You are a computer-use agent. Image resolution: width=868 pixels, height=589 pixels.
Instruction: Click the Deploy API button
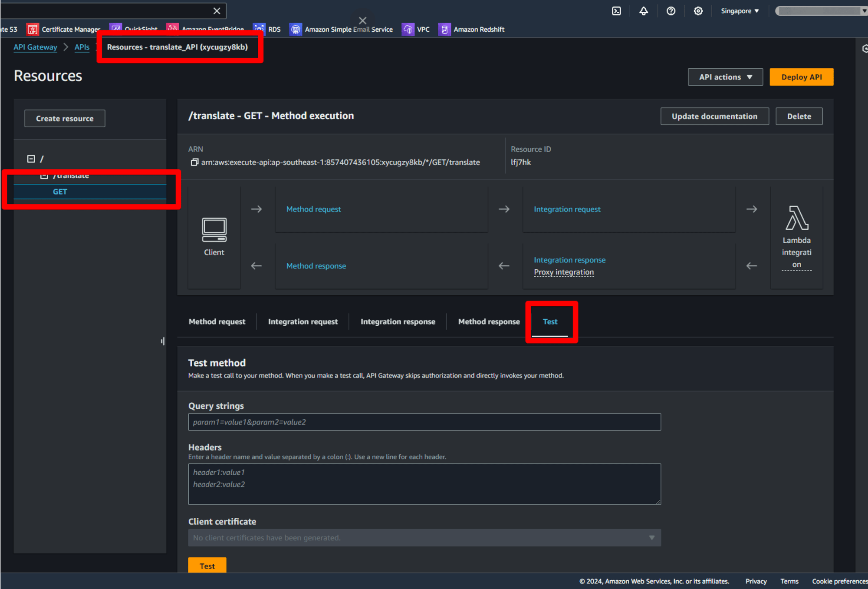click(x=801, y=77)
